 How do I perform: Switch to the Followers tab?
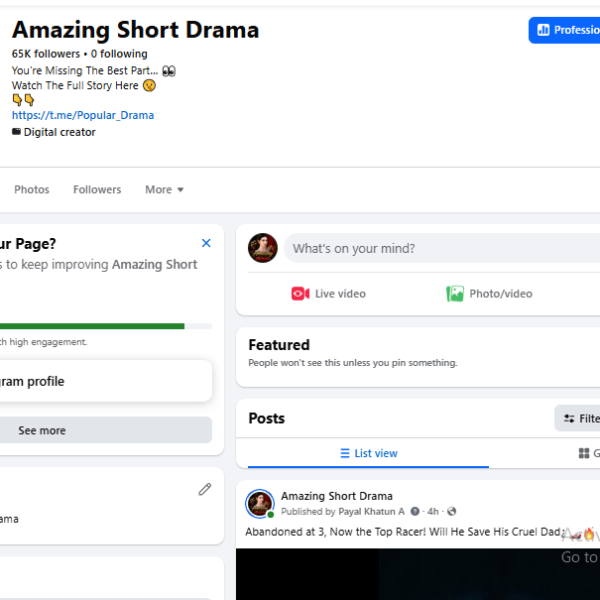coord(97,189)
